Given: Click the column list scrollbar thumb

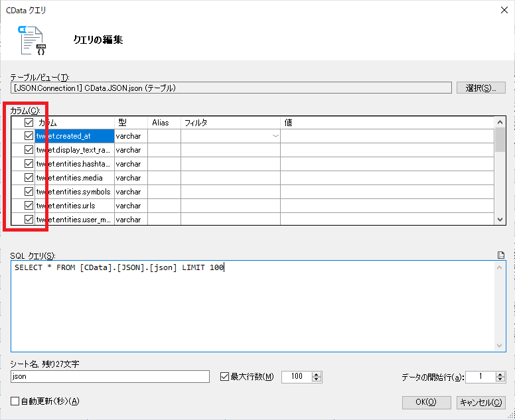Looking at the screenshot, I should [x=500, y=140].
